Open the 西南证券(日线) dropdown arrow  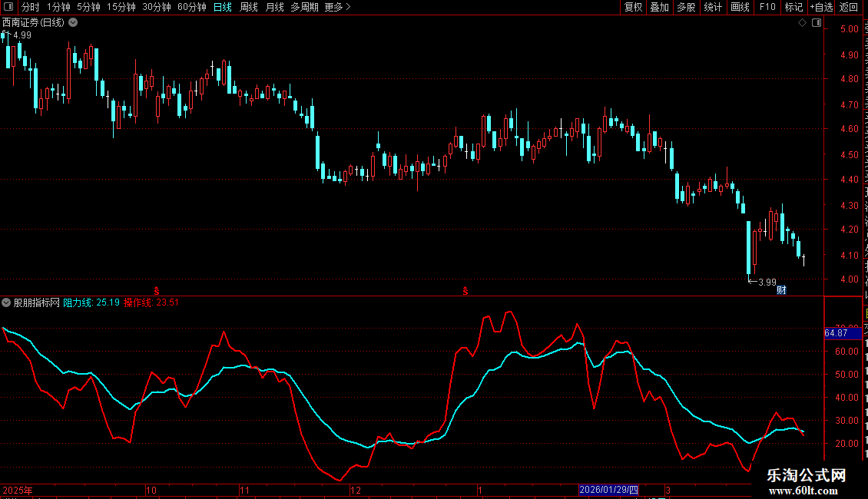[x=73, y=23]
